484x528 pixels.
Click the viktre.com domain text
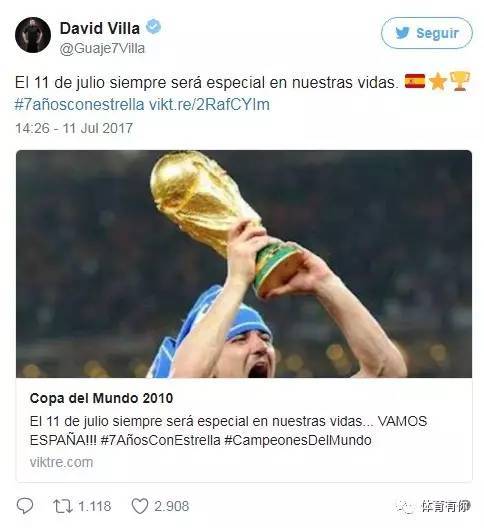[x=61, y=462]
